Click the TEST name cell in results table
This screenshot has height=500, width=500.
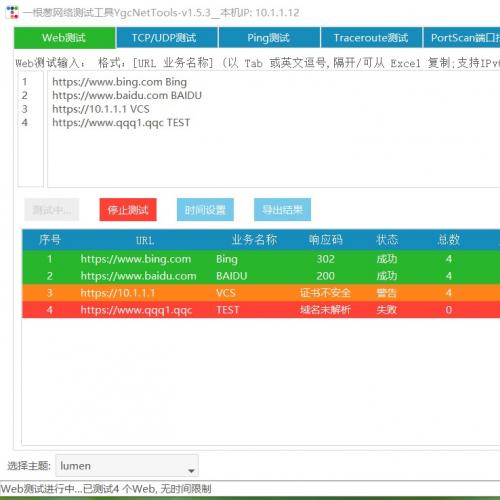(228, 310)
